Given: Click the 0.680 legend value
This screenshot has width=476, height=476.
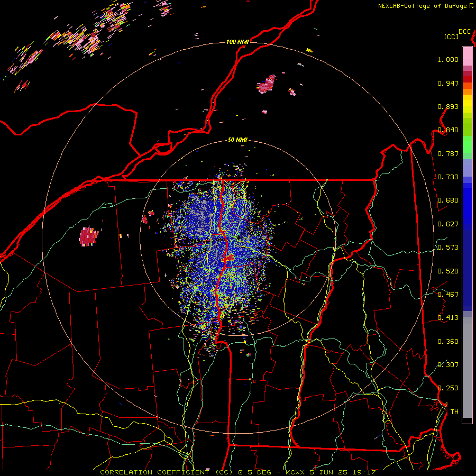Looking at the screenshot, I should point(448,200).
